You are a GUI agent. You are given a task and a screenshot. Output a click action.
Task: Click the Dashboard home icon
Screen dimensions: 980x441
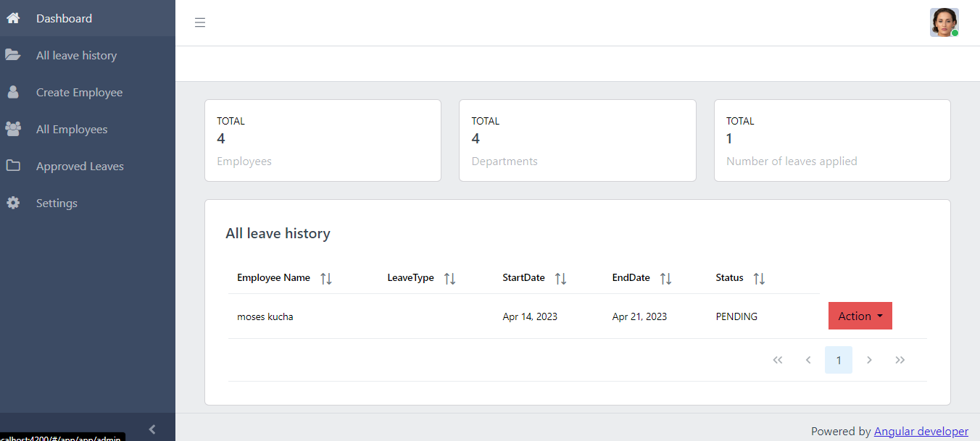click(13, 18)
